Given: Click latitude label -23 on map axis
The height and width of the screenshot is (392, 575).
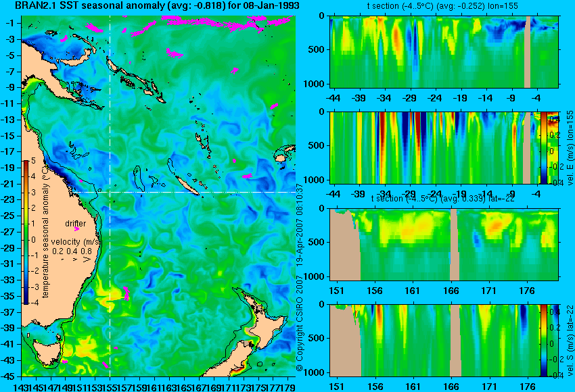Looking at the screenshot, I should pyautogui.click(x=8, y=199).
